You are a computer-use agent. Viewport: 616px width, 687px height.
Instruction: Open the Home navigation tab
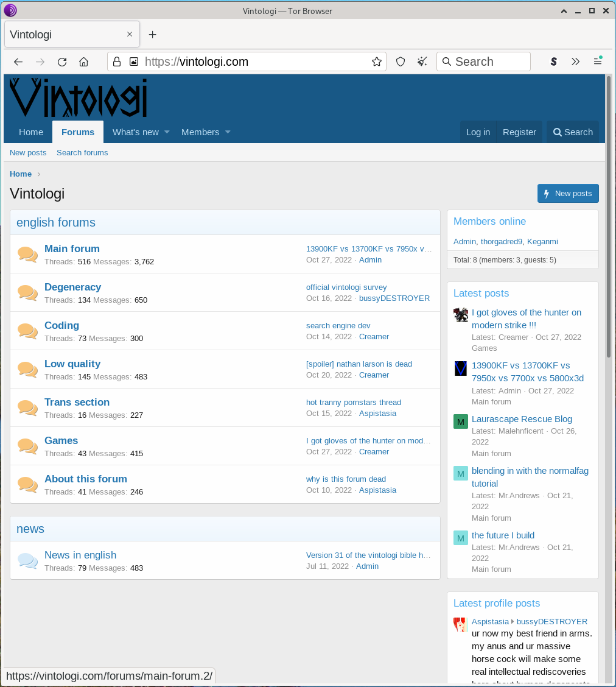click(30, 132)
